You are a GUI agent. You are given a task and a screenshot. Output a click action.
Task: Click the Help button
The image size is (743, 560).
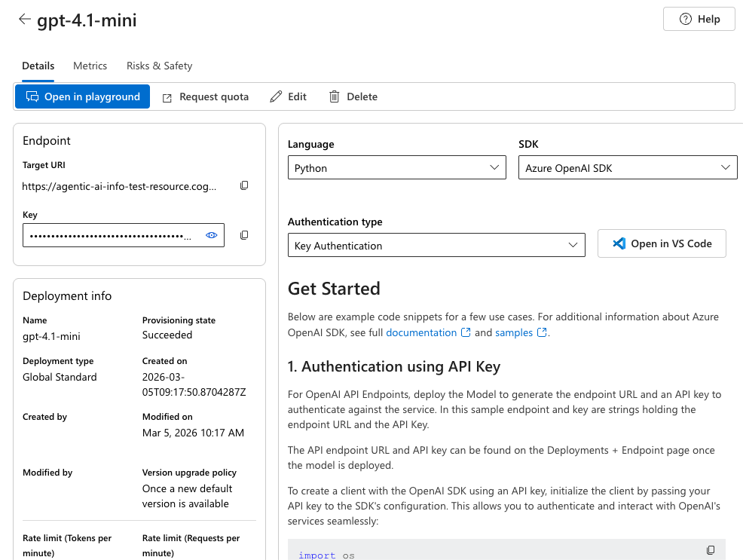[x=699, y=20]
